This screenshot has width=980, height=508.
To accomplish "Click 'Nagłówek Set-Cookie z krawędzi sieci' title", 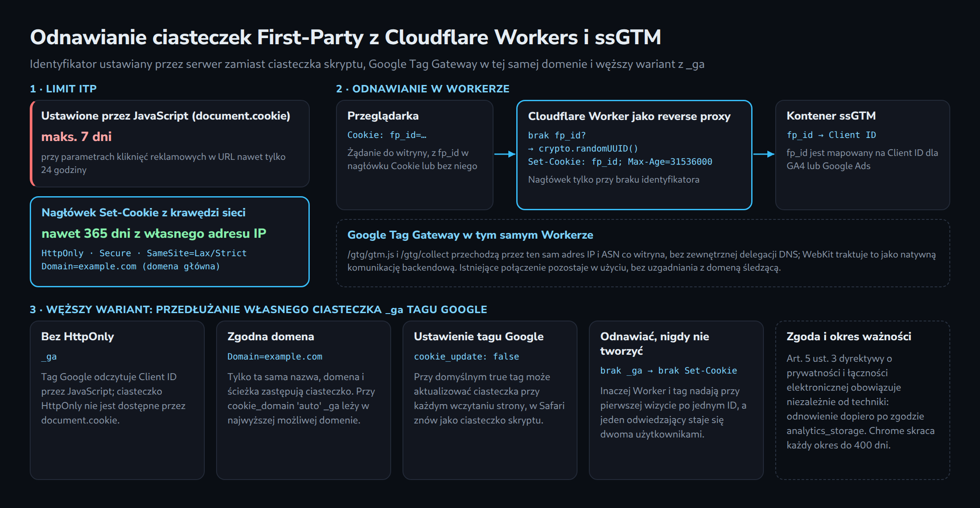I will tap(143, 212).
